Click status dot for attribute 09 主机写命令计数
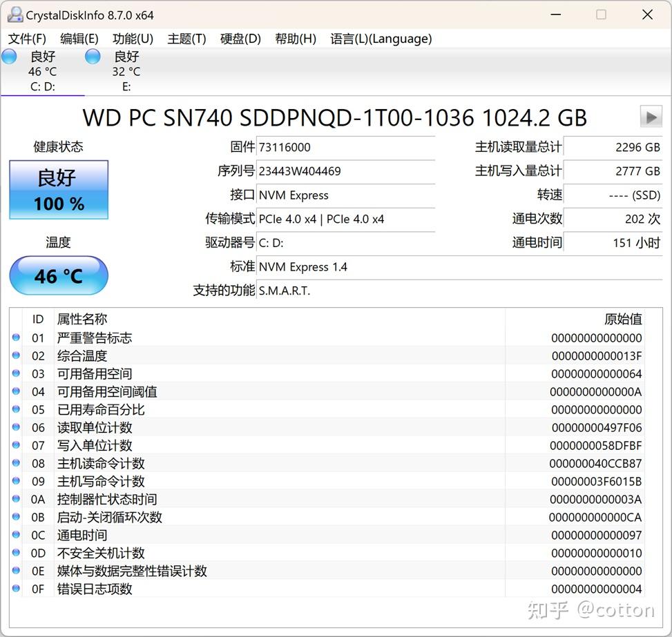Image resolution: width=672 pixels, height=637 pixels. tap(17, 481)
